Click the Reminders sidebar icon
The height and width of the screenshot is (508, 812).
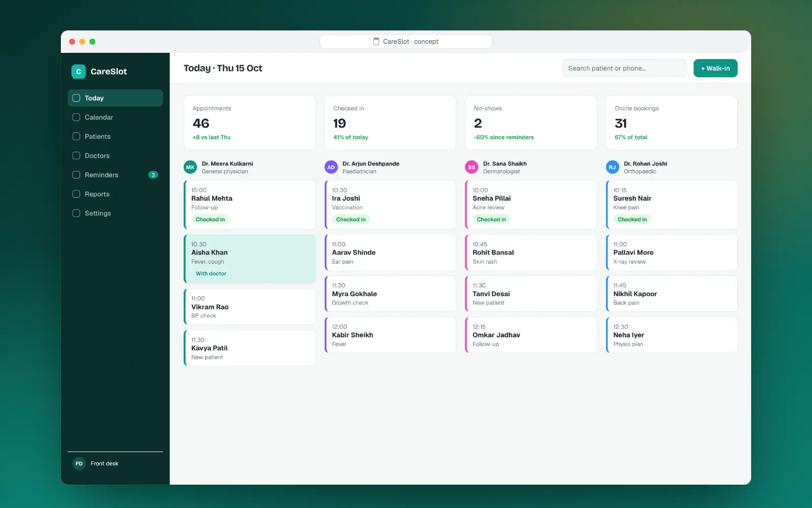pos(76,175)
